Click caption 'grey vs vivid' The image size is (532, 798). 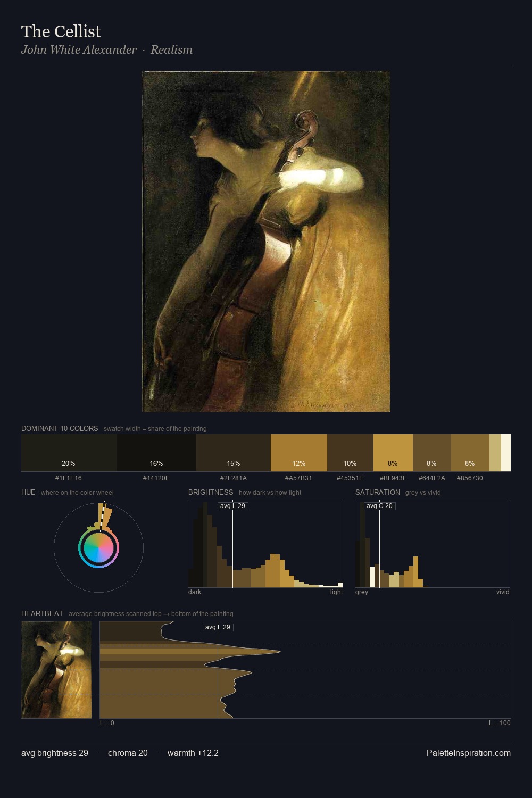[423, 493]
